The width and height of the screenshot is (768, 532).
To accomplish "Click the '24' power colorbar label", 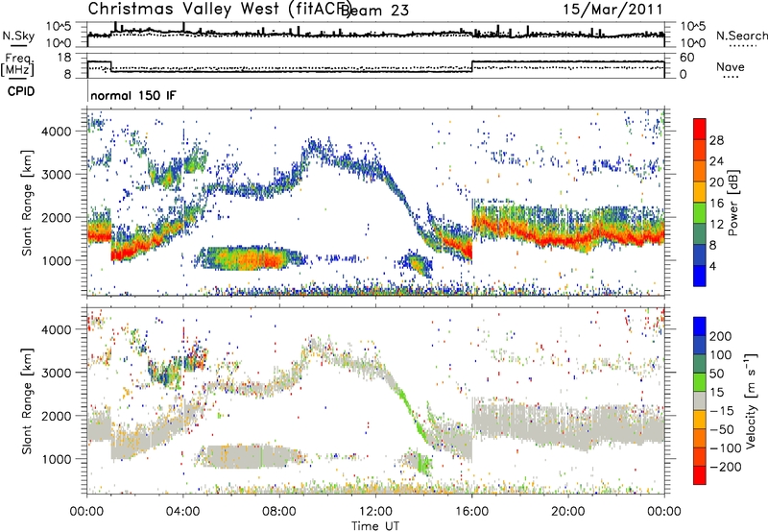I will [x=716, y=161].
